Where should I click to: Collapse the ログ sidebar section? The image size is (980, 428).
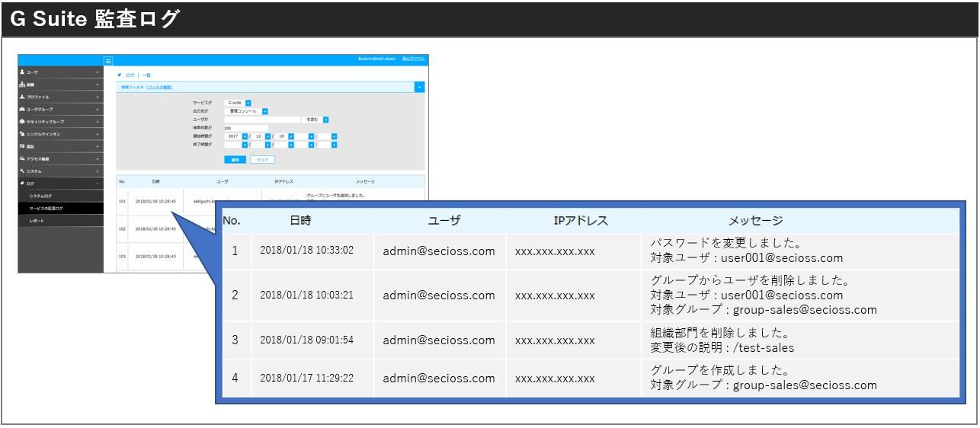pos(98,184)
